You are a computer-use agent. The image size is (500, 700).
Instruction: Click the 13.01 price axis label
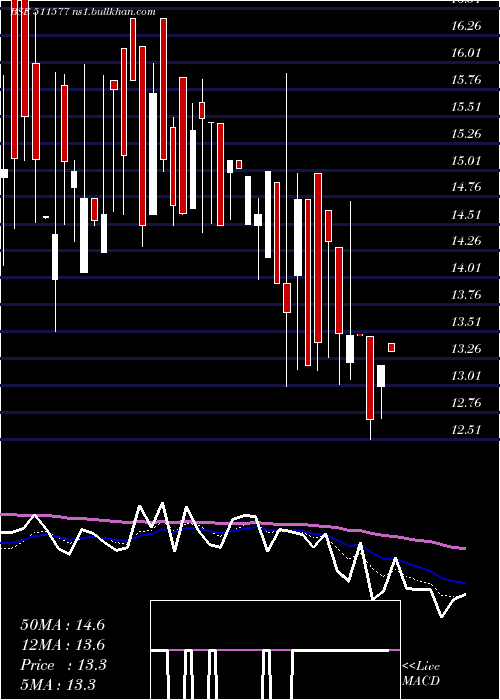point(466,375)
